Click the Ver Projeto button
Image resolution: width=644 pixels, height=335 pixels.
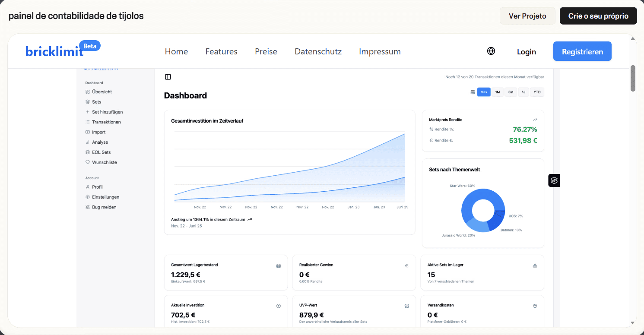527,16
